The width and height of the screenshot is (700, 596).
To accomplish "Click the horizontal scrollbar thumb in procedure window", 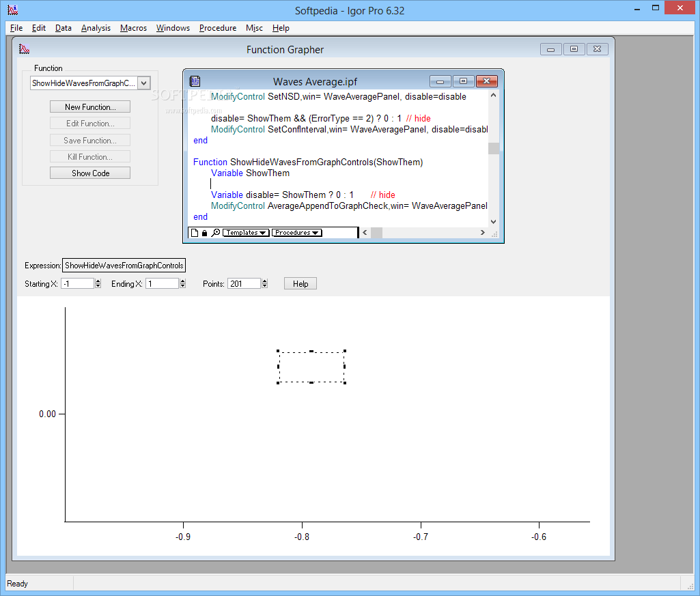I will [376, 233].
